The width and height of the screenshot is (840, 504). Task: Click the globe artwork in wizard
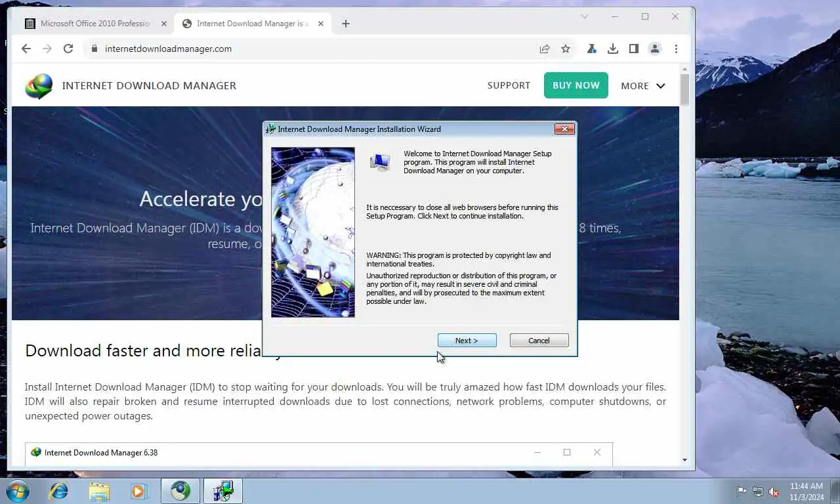[x=313, y=232]
